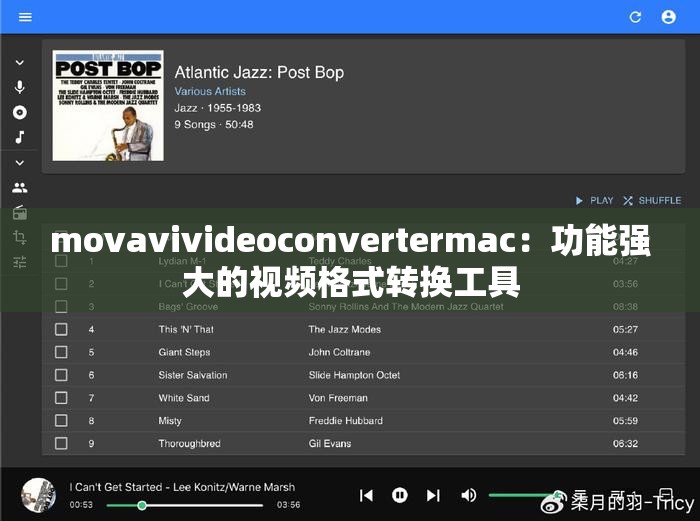
Task: Pause the current song
Action: point(400,495)
